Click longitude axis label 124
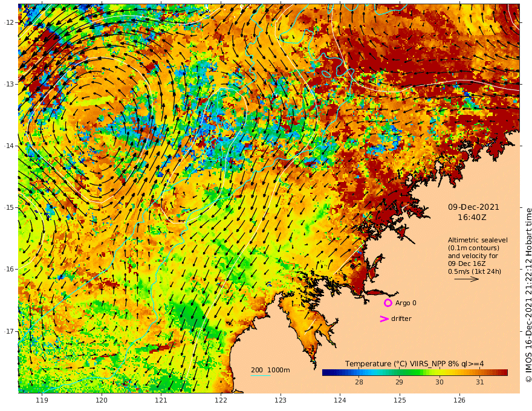The height and width of the screenshot is (411, 532). (340, 401)
